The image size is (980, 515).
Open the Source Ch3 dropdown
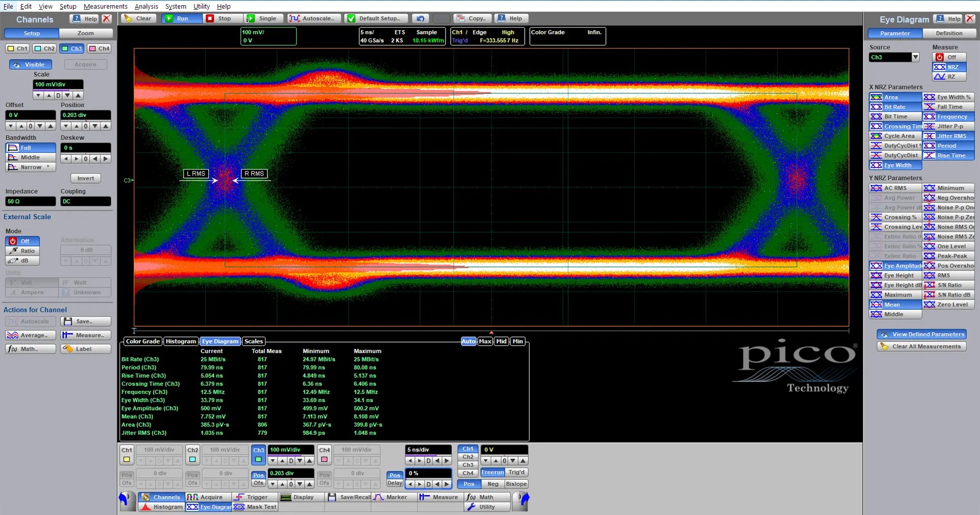[x=915, y=57]
